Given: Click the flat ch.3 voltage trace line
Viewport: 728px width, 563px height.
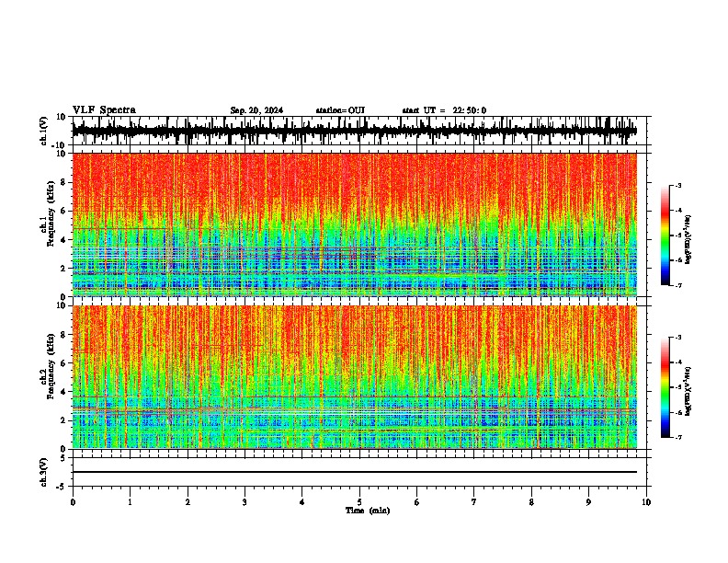Looking at the screenshot, I should point(355,472).
